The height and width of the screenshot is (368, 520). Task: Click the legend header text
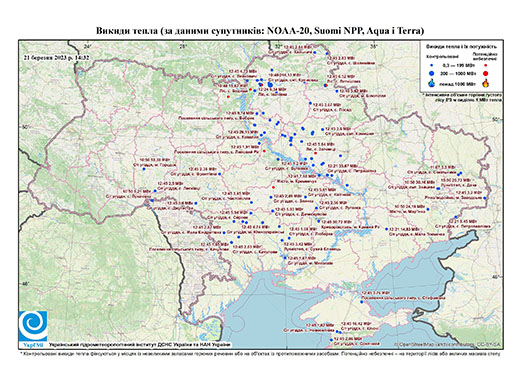coord(462,47)
